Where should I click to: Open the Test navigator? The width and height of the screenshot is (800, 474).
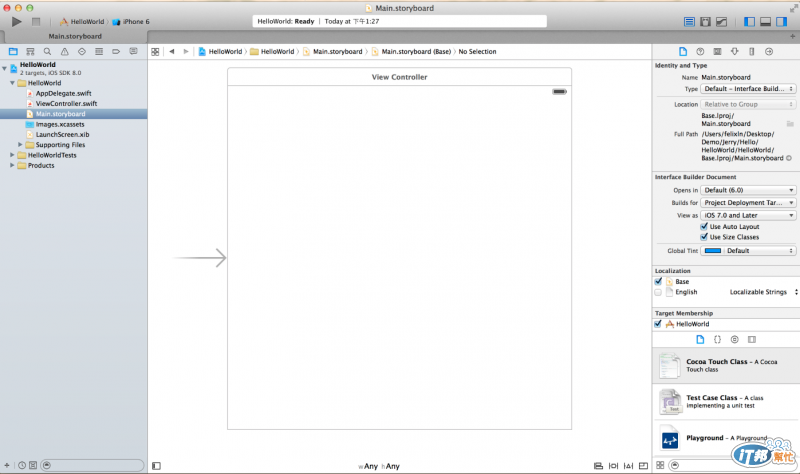pos(82,52)
